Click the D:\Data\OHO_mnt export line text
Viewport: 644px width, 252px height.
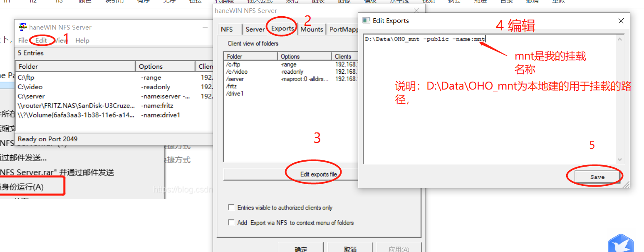pyautogui.click(x=425, y=39)
